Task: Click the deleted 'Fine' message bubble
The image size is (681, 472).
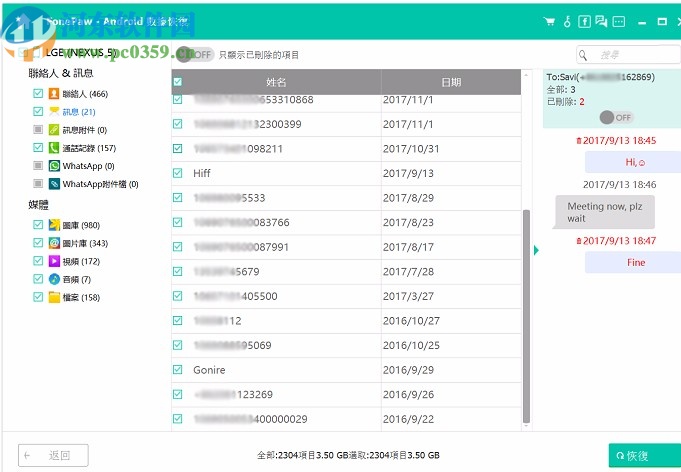Action: [633, 262]
